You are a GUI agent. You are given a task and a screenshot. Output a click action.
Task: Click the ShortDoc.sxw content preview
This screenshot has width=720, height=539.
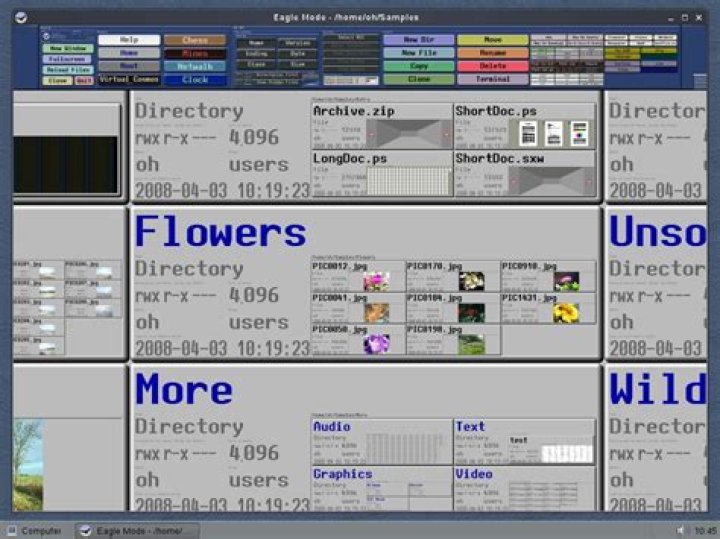point(551,181)
